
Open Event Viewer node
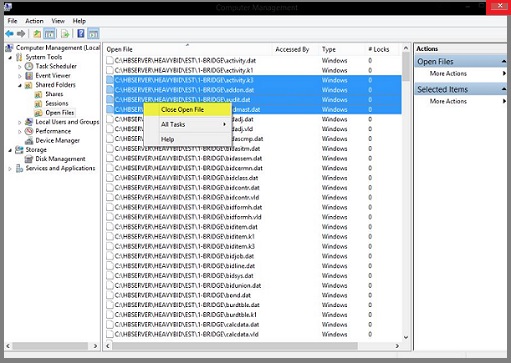[x=53, y=76]
